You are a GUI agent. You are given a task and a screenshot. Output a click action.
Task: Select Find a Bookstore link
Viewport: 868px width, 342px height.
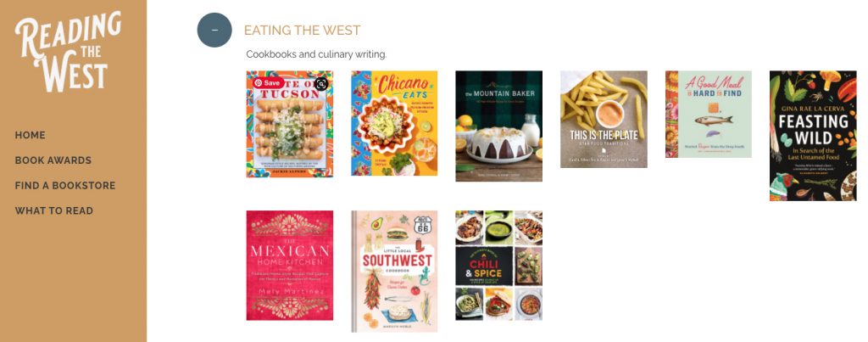click(65, 186)
